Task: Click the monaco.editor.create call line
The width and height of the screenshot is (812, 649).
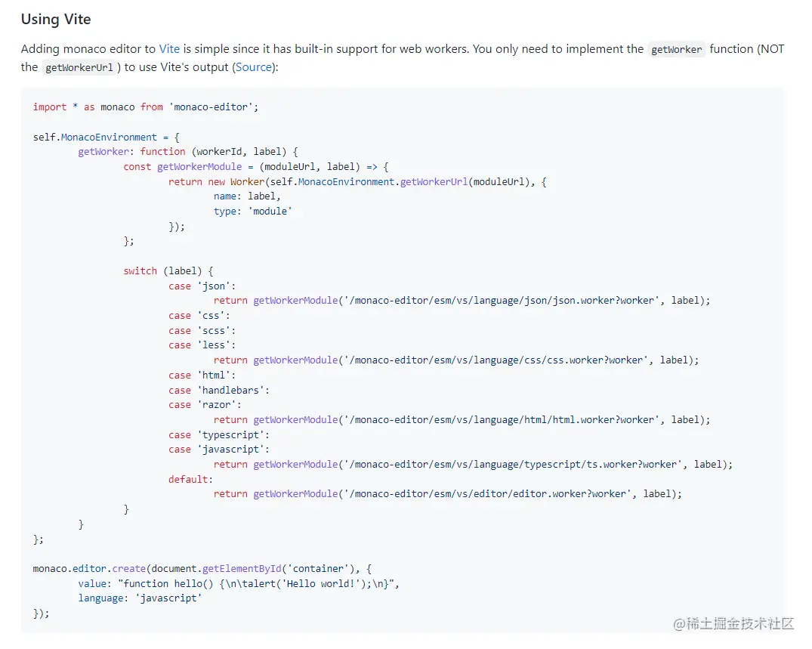Action: click(202, 569)
